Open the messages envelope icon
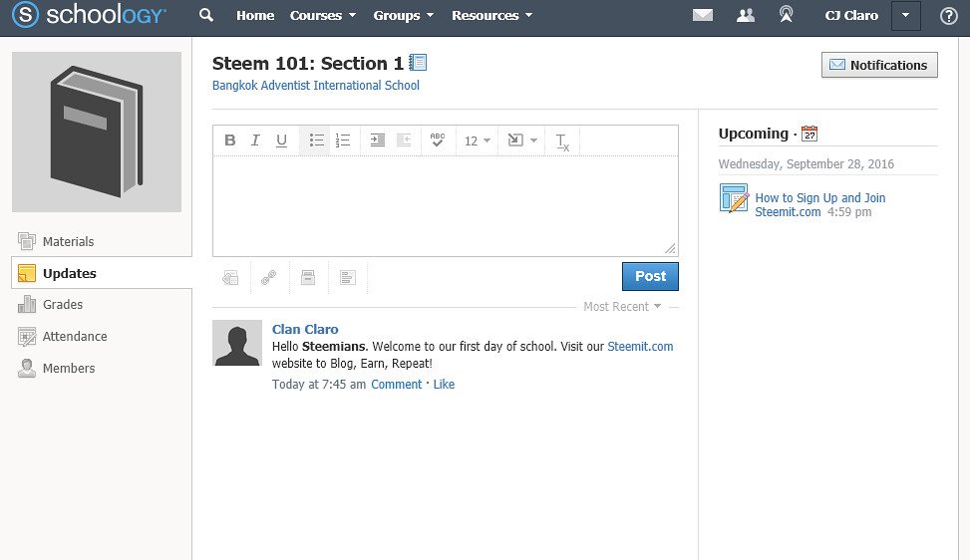Viewport: 970px width, 560px height. [x=702, y=15]
